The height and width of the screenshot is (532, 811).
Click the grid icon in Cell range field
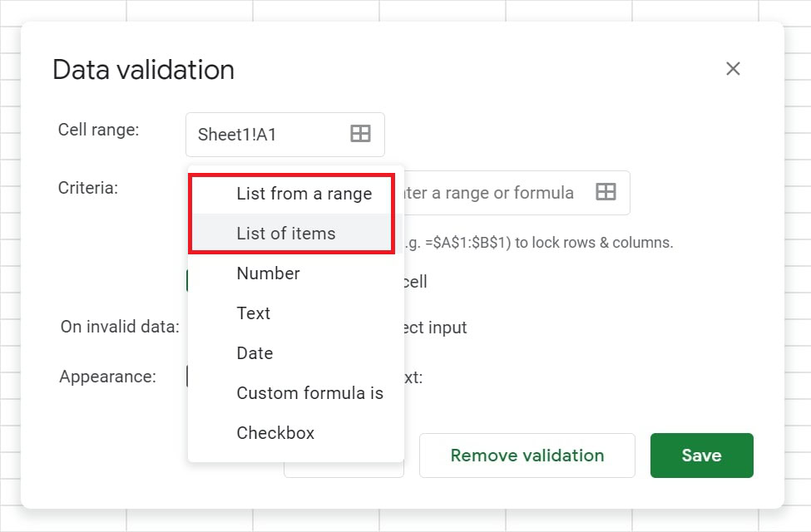click(x=360, y=134)
